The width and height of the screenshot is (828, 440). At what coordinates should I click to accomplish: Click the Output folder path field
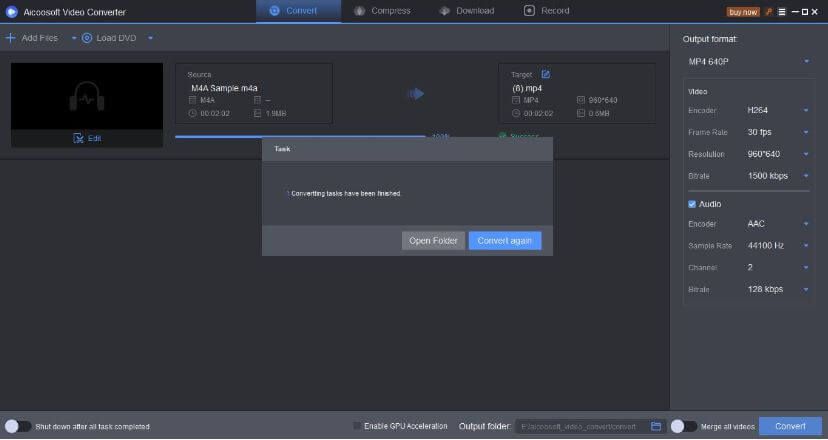click(581, 426)
